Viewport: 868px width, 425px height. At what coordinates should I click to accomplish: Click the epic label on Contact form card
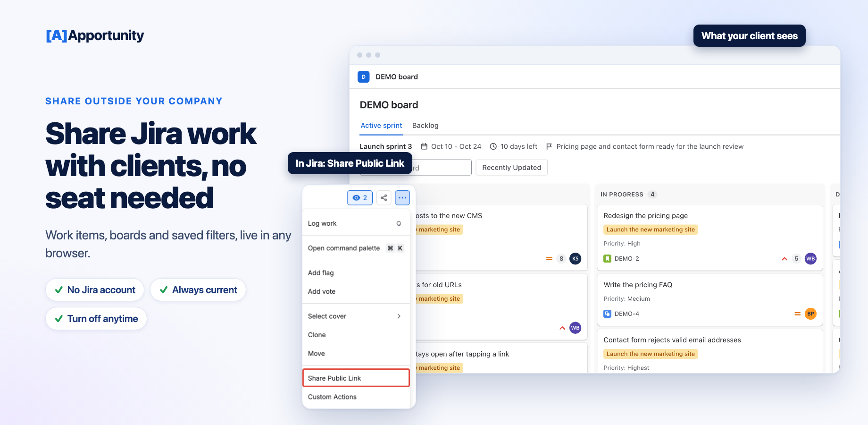(651, 354)
